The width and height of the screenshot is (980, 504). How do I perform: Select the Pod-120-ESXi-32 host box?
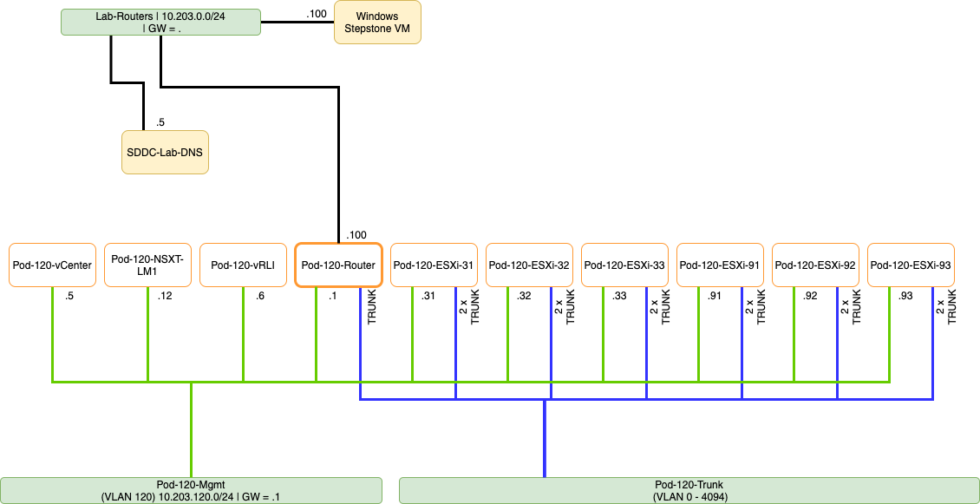(529, 265)
